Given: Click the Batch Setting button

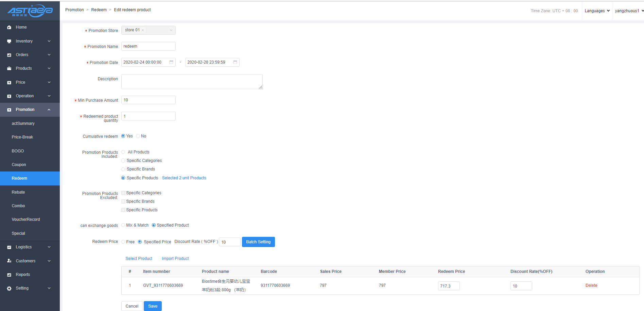Looking at the screenshot, I should (258, 242).
